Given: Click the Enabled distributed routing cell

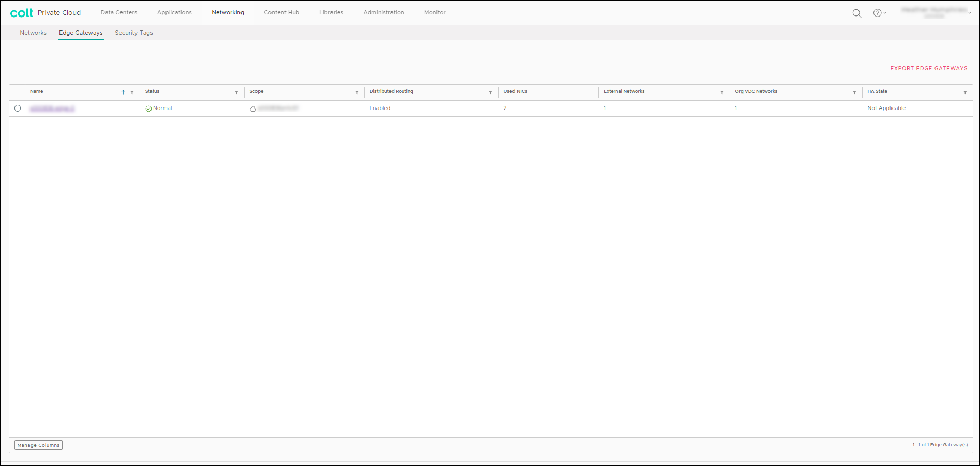Looking at the screenshot, I should [x=380, y=108].
